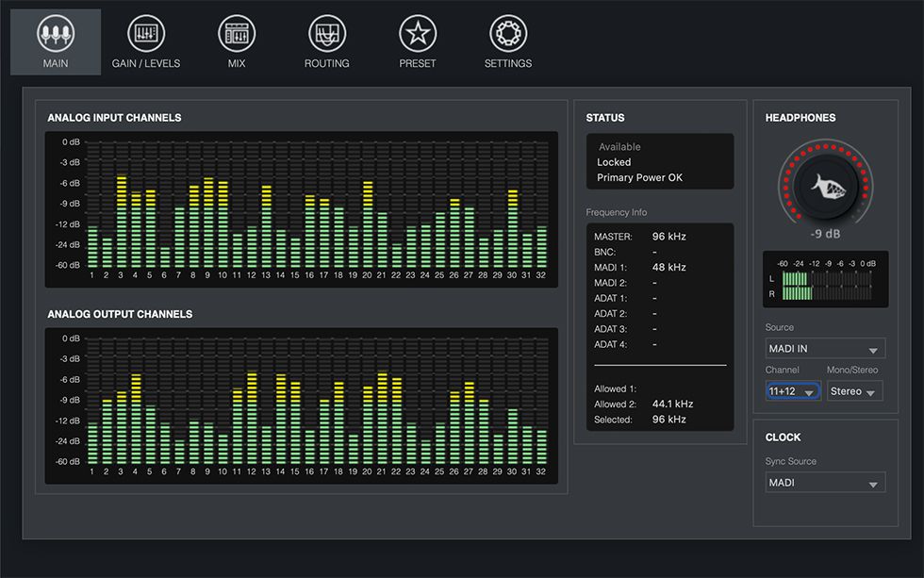This screenshot has width=924, height=578.
Task: Click the Allowed 2 44.1 kHz value
Action: 672,404
